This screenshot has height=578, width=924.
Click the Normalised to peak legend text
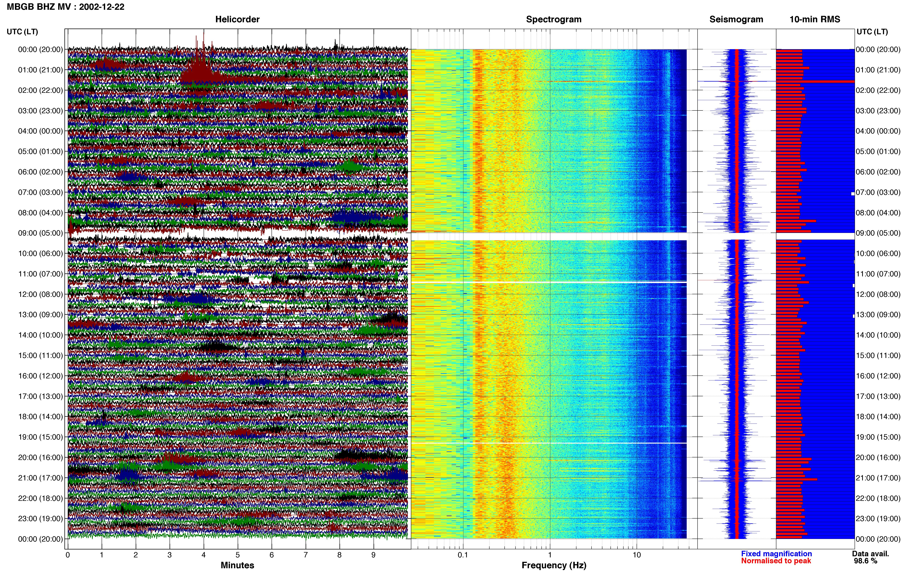coord(776,561)
